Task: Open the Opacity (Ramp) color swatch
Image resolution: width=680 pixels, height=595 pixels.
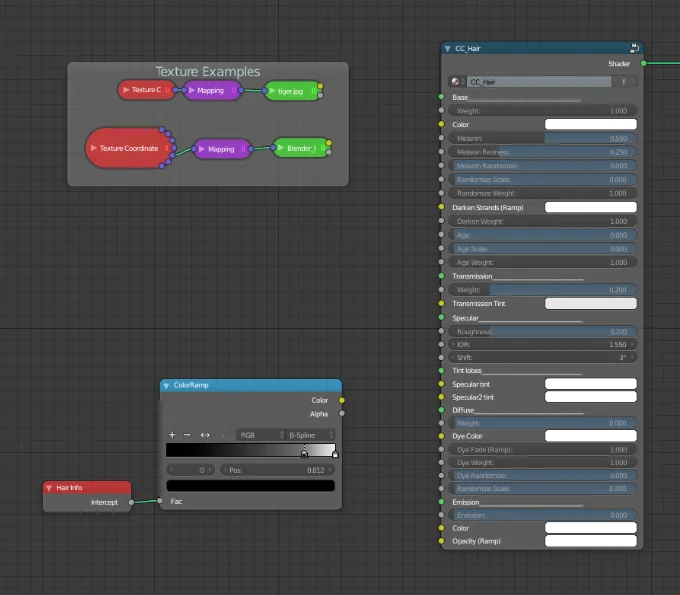Action: pyautogui.click(x=591, y=541)
